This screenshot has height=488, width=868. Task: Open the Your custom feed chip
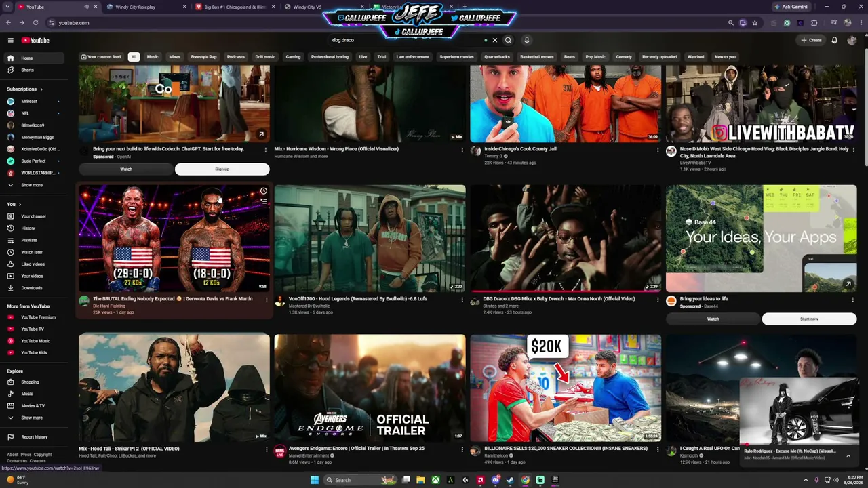[x=101, y=57]
